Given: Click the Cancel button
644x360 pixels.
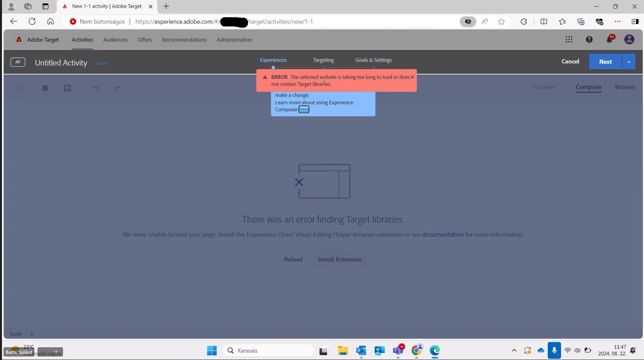Looking at the screenshot, I should 570,61.
